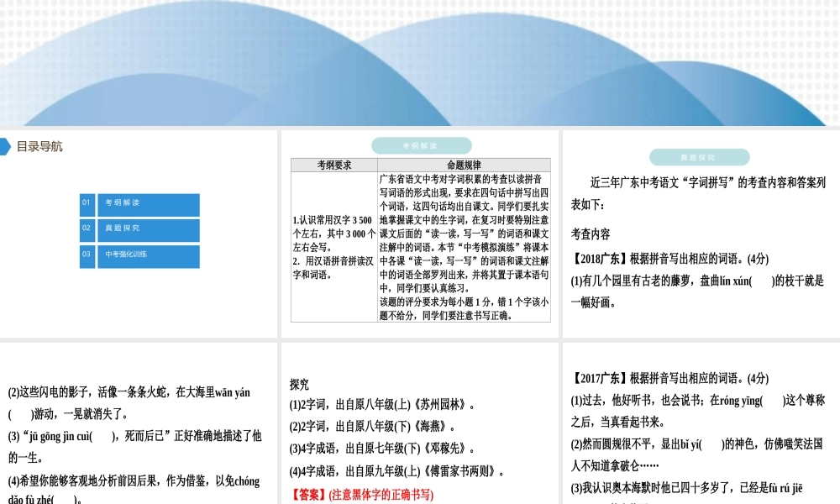The width and height of the screenshot is (840, 504).
Task: Click the 考纲解读 pill label above the table
Action: [x=421, y=145]
